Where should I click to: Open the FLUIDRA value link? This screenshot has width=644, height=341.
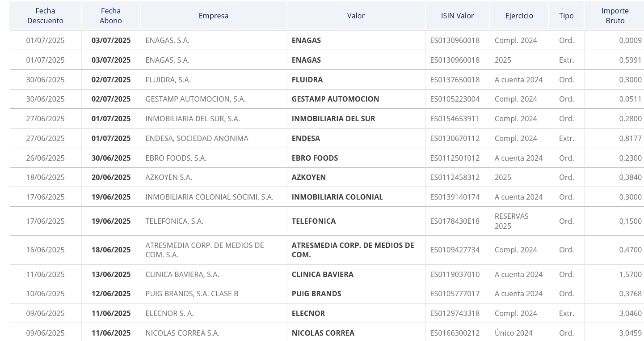coord(307,80)
